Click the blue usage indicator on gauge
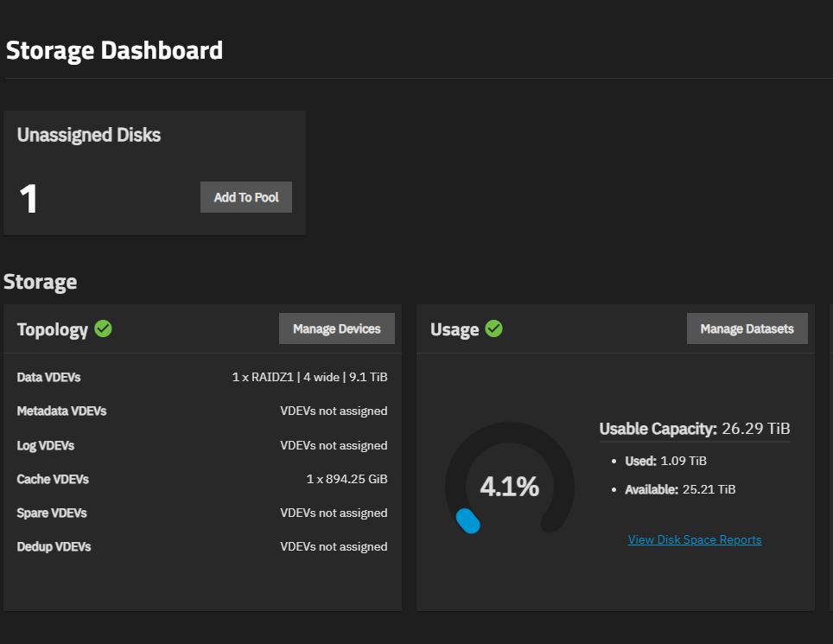The image size is (833, 644). [x=467, y=520]
